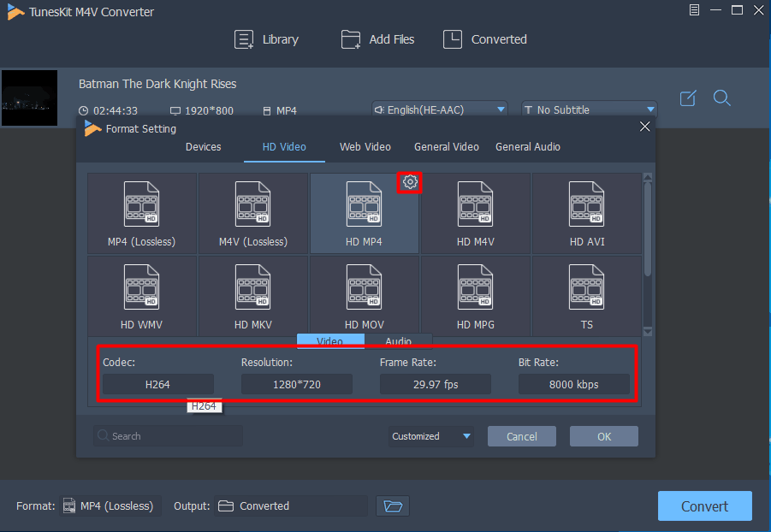
Task: Choose the HD MP4 format tile
Action: pyautogui.click(x=364, y=213)
